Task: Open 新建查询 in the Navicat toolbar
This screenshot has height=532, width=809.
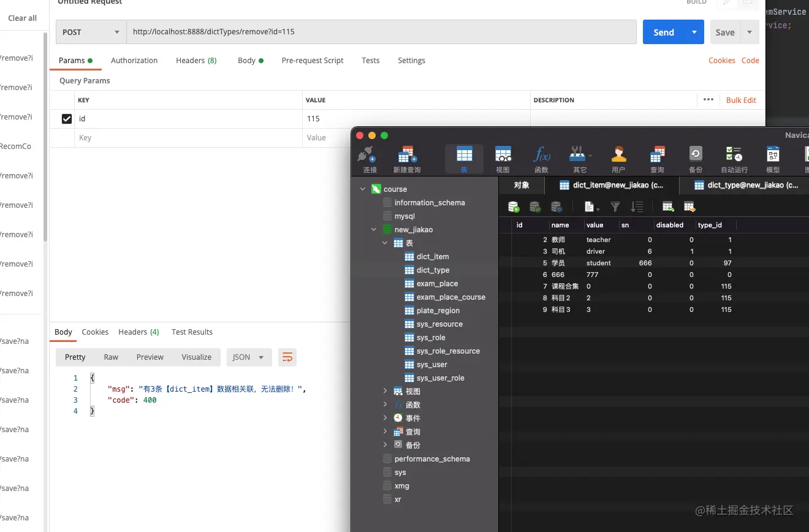Action: coord(406,159)
